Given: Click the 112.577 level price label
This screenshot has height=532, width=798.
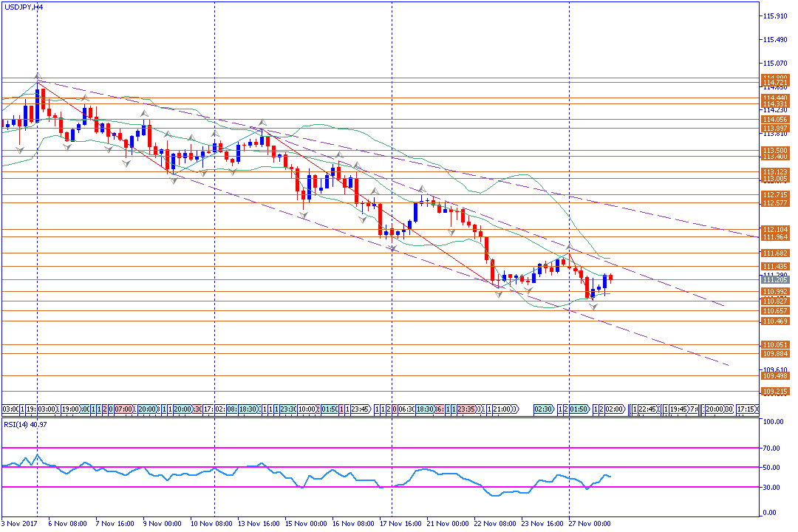Looking at the screenshot, I should [774, 203].
